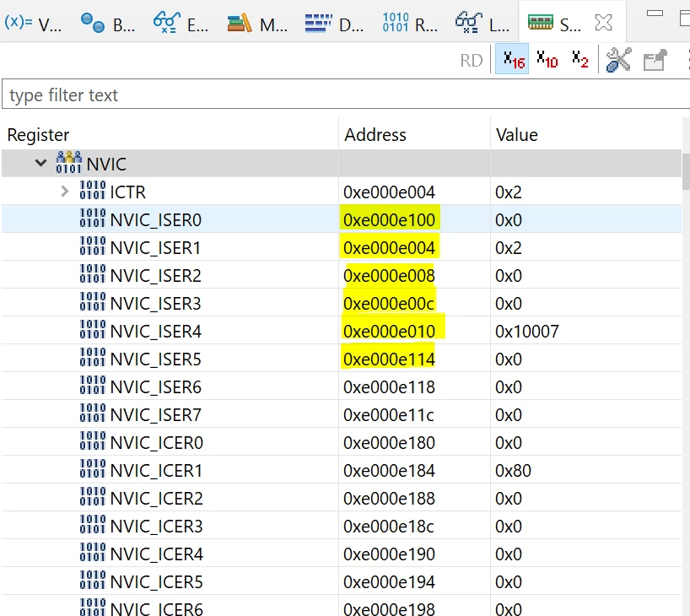The height and width of the screenshot is (616, 690).
Task: Toggle hexadecimal X16 number format
Action: [512, 59]
